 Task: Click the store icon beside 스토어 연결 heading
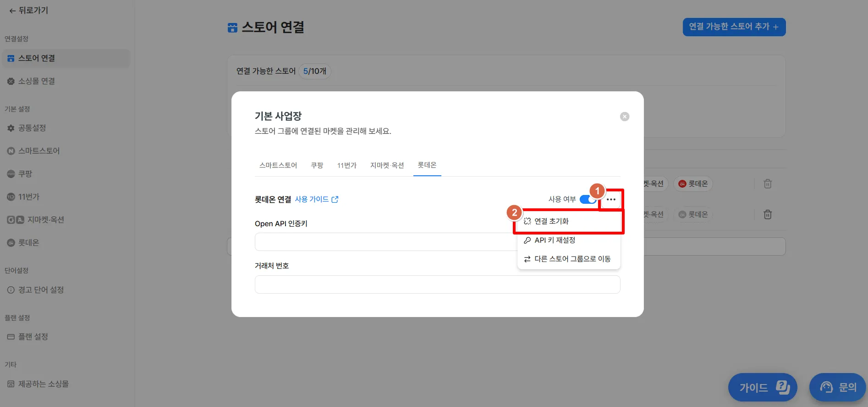(x=232, y=28)
